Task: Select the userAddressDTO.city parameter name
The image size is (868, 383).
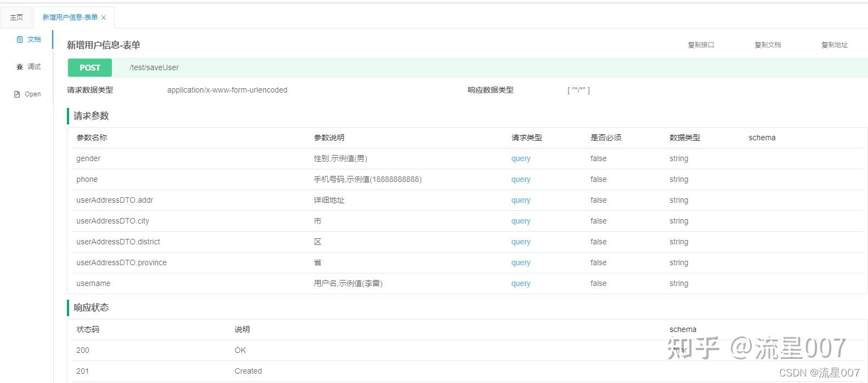Action: pyautogui.click(x=112, y=221)
